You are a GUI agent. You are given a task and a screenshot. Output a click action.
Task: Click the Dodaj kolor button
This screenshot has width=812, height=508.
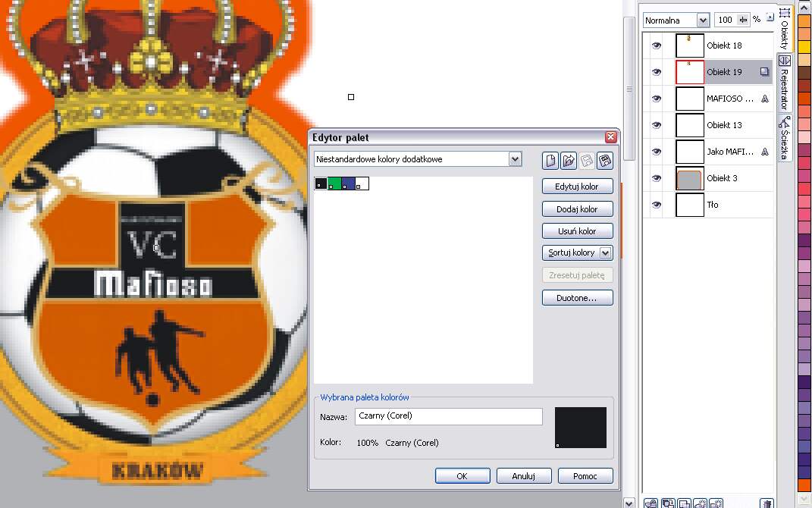(577, 209)
